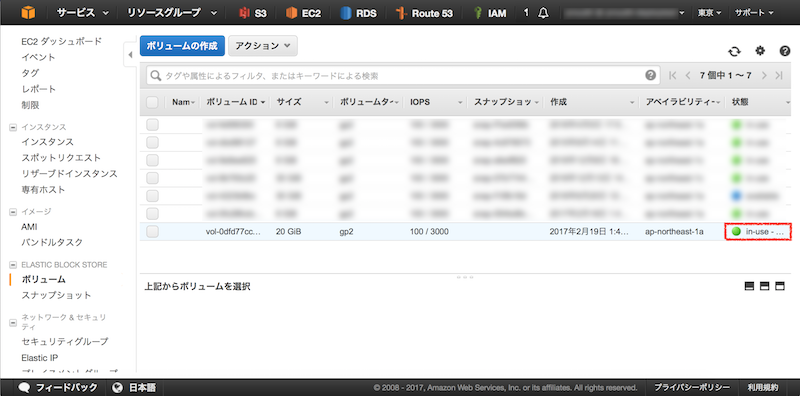Open EC2 ダッシュボード in sidebar
This screenshot has height=396, width=800.
(x=62, y=41)
